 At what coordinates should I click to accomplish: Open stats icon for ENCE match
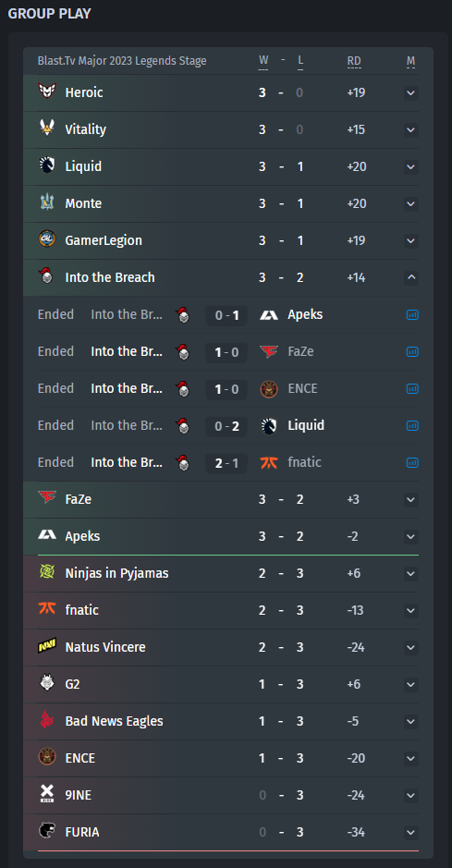[x=411, y=388]
